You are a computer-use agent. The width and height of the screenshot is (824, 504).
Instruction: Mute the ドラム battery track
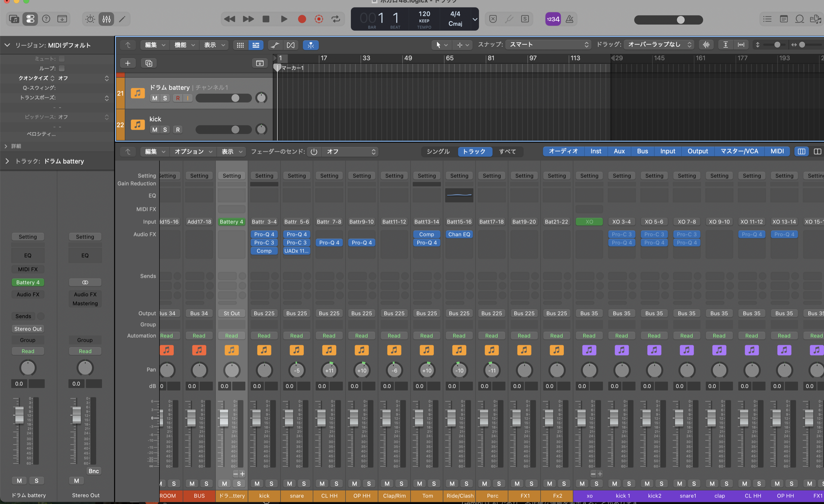155,98
